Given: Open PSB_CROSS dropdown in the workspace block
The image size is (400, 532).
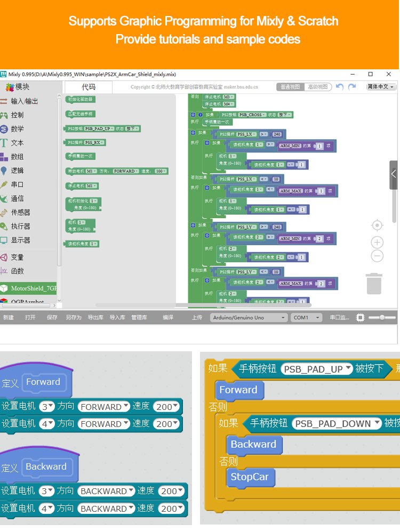Looking at the screenshot, I should [x=252, y=115].
